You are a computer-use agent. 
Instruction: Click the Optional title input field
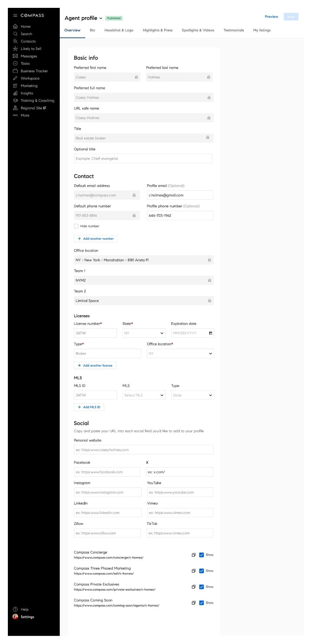click(x=143, y=159)
